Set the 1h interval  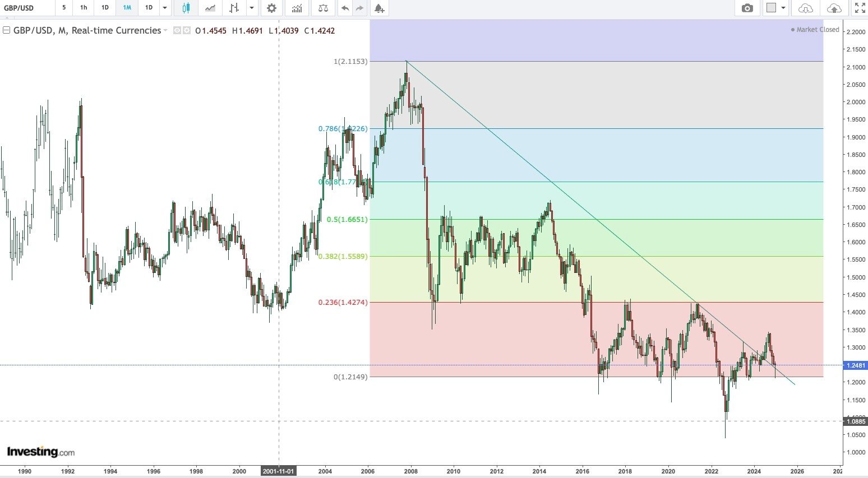pos(84,8)
